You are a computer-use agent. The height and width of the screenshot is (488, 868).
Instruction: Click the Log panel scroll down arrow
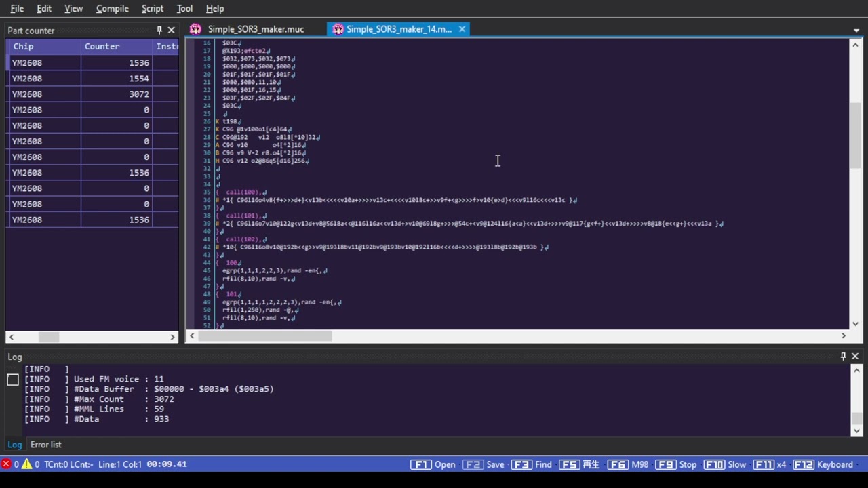click(857, 430)
